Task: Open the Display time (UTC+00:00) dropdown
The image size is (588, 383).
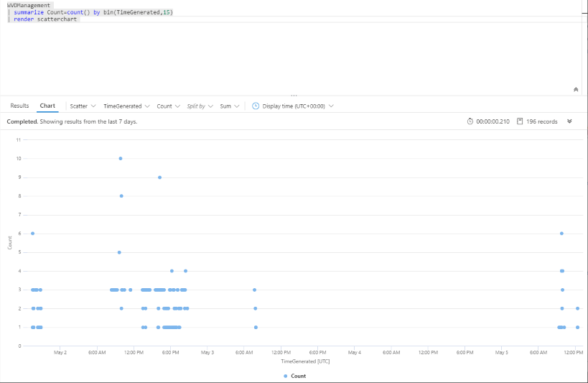Action: point(298,106)
